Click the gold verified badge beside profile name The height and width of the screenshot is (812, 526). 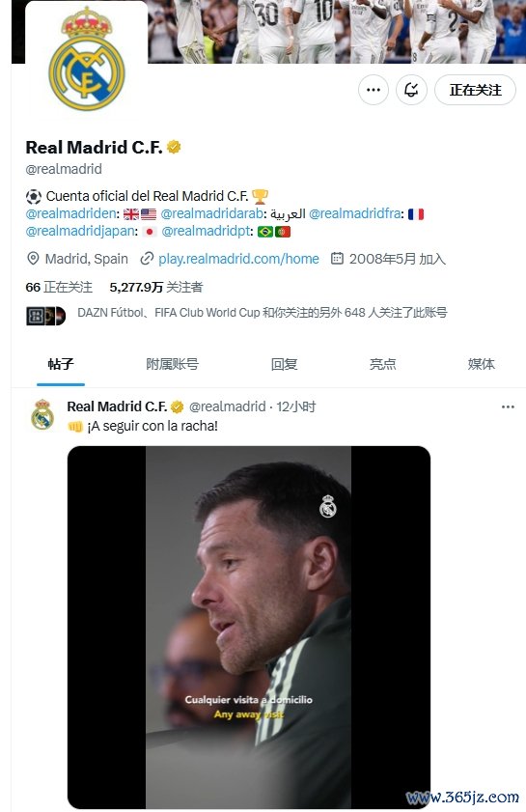(174, 148)
